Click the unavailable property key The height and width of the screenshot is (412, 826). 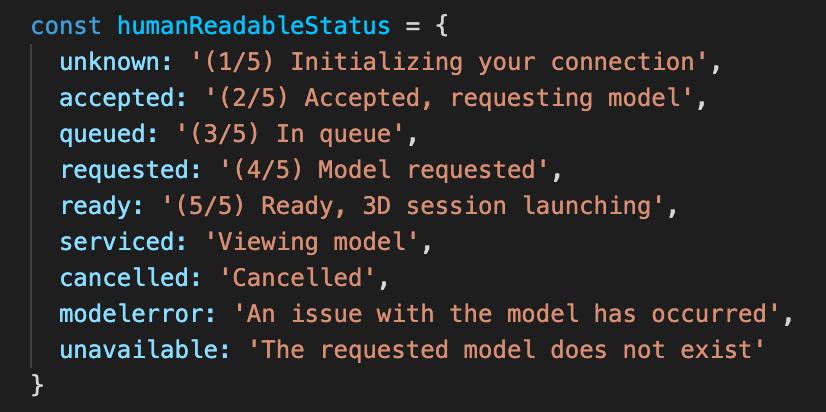click(x=138, y=349)
